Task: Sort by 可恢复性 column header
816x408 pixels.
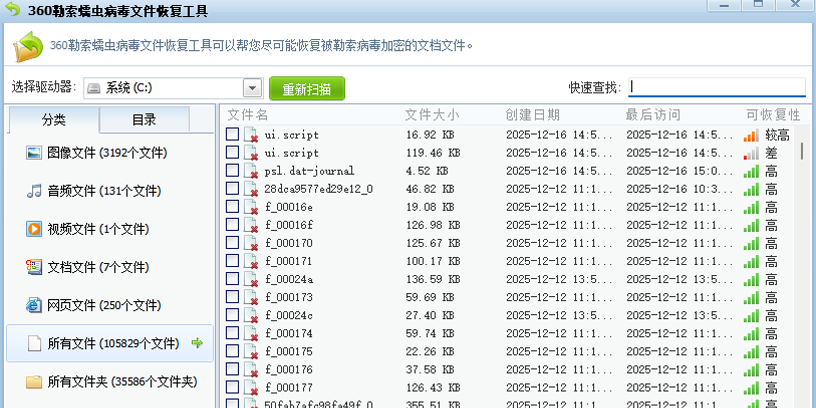Action: (775, 115)
